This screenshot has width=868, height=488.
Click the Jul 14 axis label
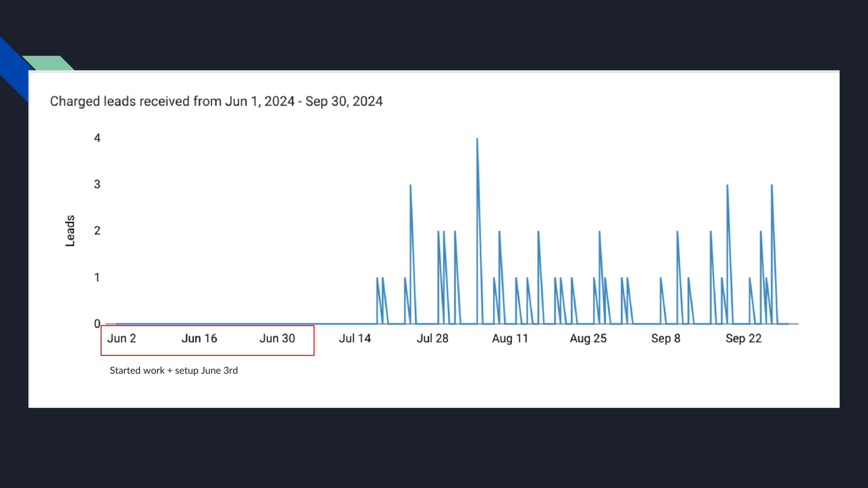click(355, 338)
